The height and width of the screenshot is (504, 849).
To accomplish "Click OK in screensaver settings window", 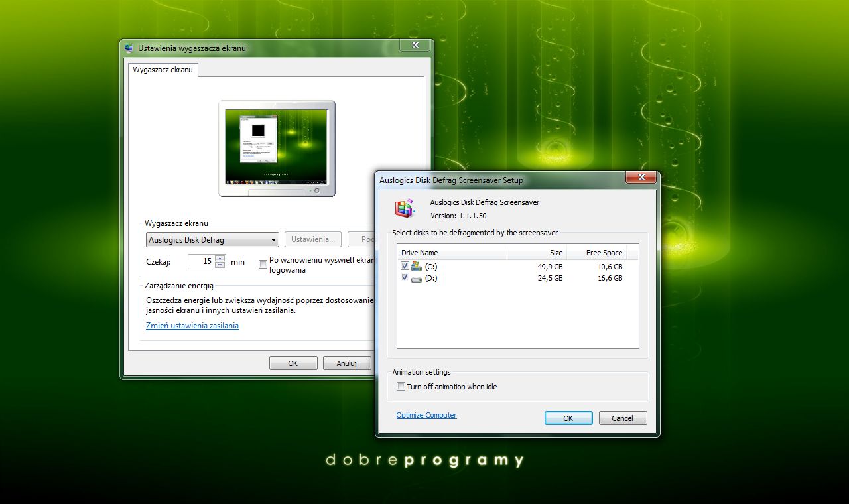I will click(293, 363).
